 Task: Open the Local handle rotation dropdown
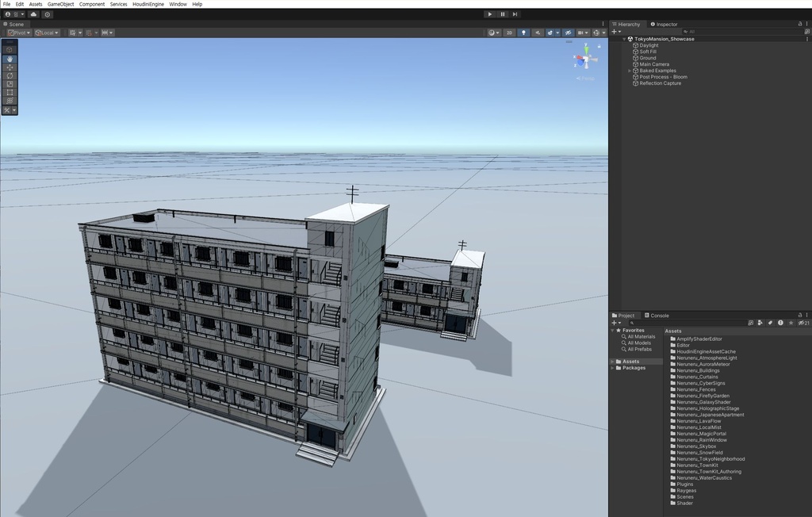tap(47, 33)
